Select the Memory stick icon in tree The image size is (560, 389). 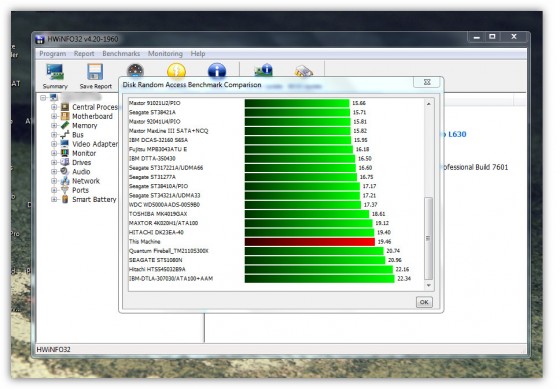[65, 125]
